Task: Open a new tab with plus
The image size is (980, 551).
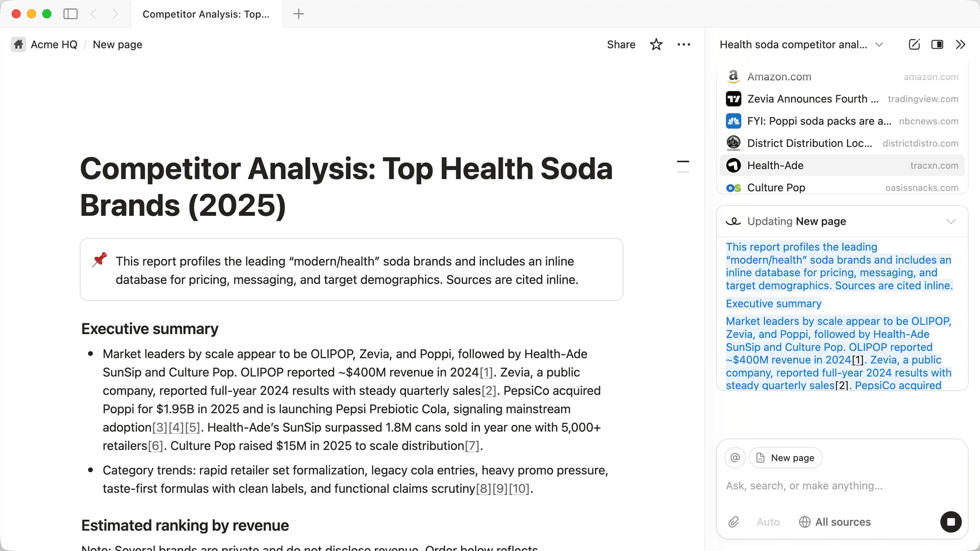Action: pos(299,14)
